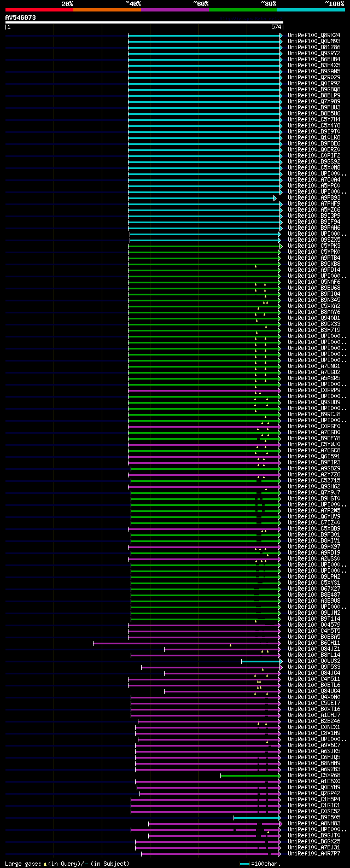This screenshot has height=868, width=350.
Task: Select the AV546073 query name
Action: coord(21,18)
